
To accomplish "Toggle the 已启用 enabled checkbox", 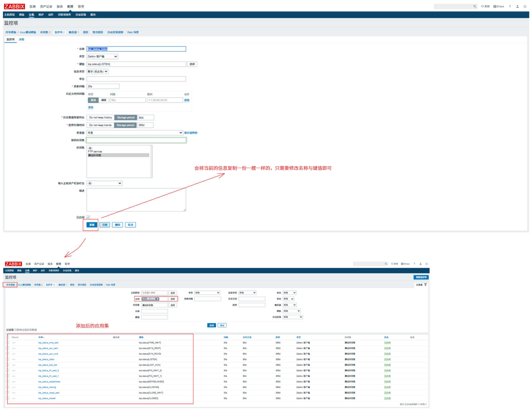I will [88, 217].
